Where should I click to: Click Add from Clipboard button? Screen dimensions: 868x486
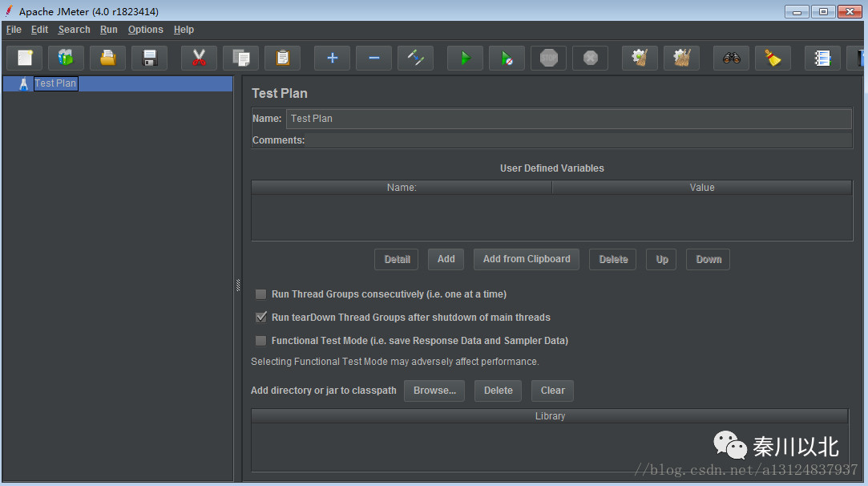527,259
